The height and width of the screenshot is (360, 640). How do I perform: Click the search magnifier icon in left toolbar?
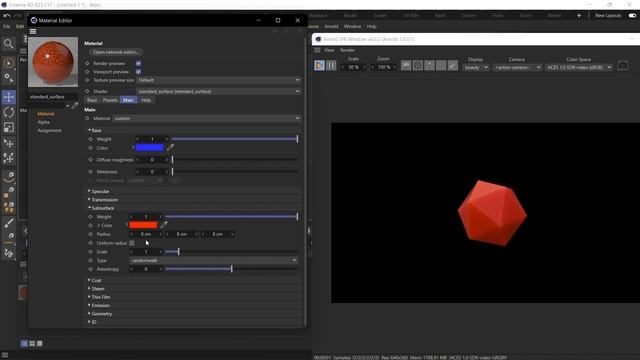tap(9, 44)
